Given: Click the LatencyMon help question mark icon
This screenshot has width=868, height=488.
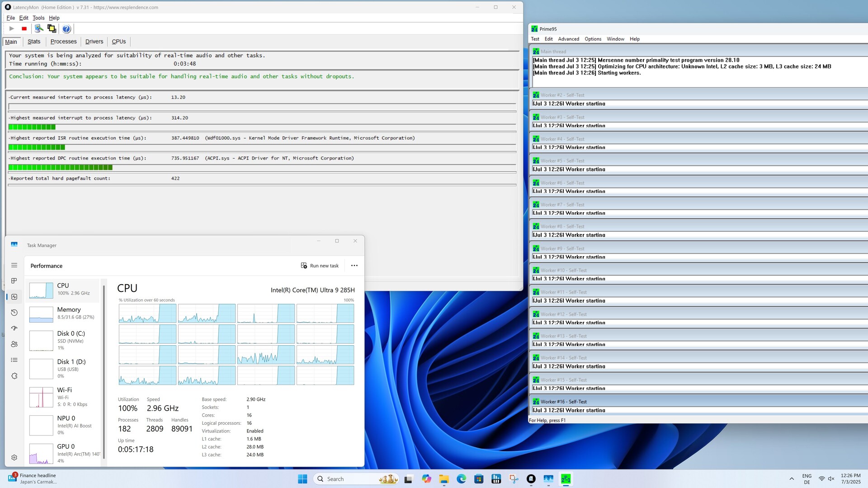Looking at the screenshot, I should [66, 28].
